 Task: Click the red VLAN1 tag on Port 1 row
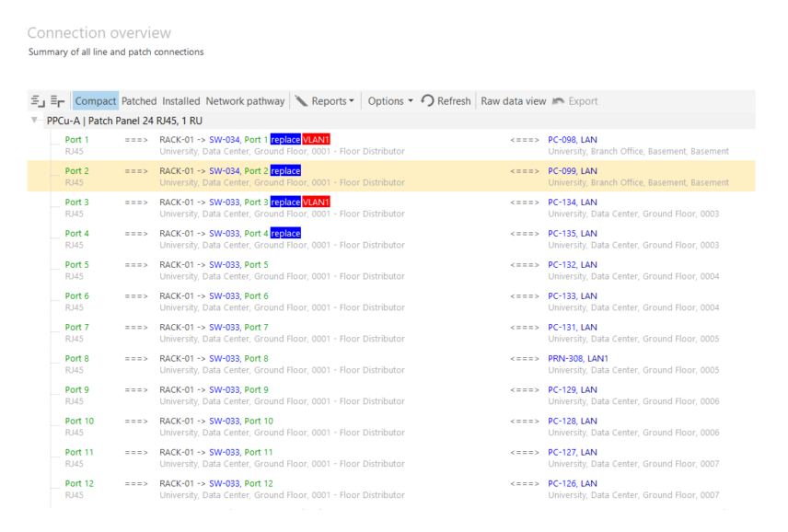316,140
